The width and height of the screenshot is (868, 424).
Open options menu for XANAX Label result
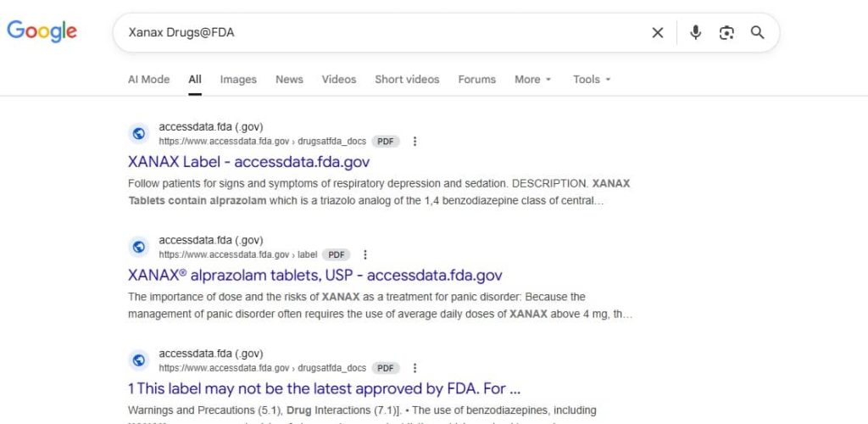pyautogui.click(x=415, y=142)
